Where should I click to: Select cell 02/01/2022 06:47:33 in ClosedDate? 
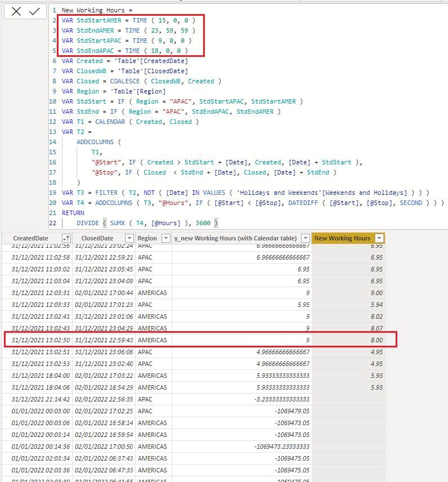tap(104, 470)
